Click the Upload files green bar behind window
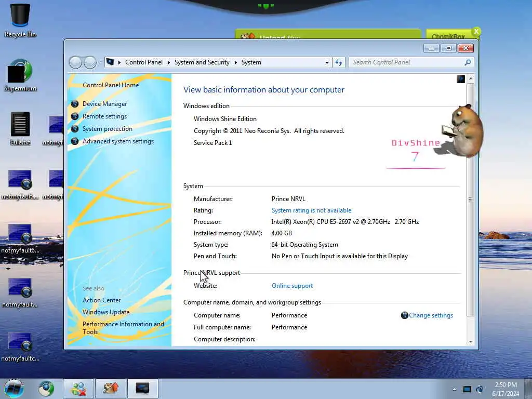532x399 pixels. point(328,34)
